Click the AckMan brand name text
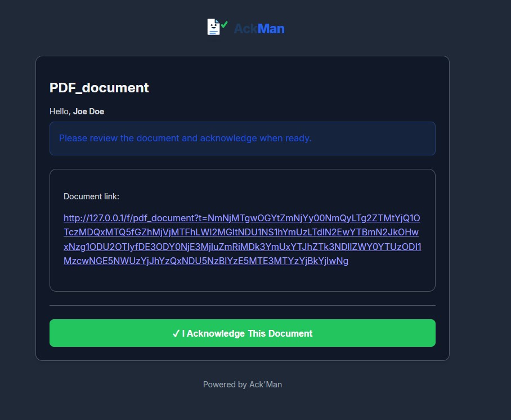 tap(259, 29)
